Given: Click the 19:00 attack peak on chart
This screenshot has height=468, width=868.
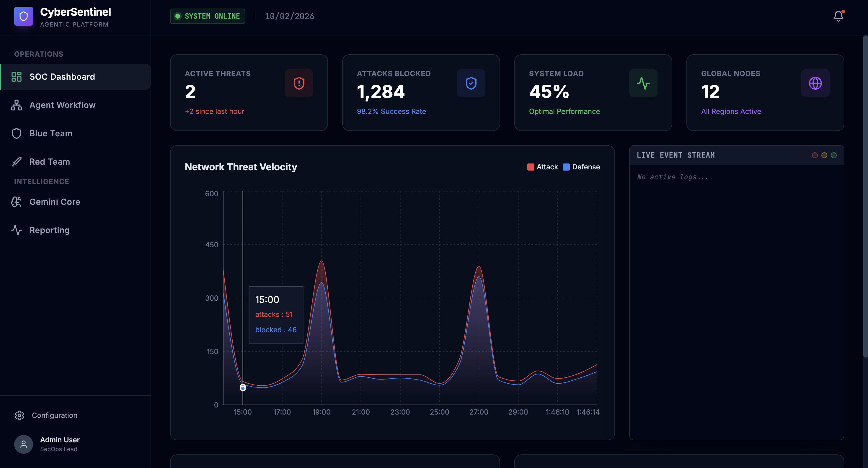Looking at the screenshot, I should (322, 261).
